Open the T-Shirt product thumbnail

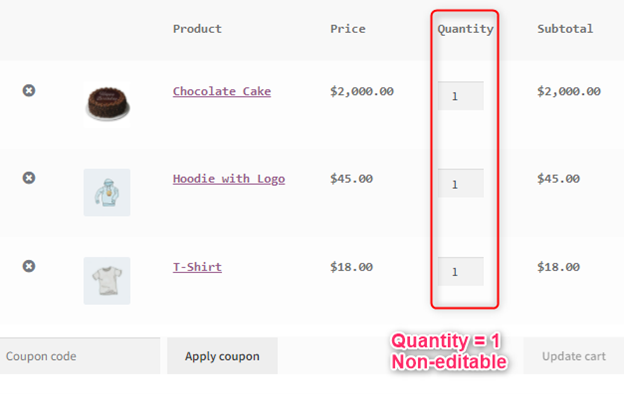pos(107,281)
